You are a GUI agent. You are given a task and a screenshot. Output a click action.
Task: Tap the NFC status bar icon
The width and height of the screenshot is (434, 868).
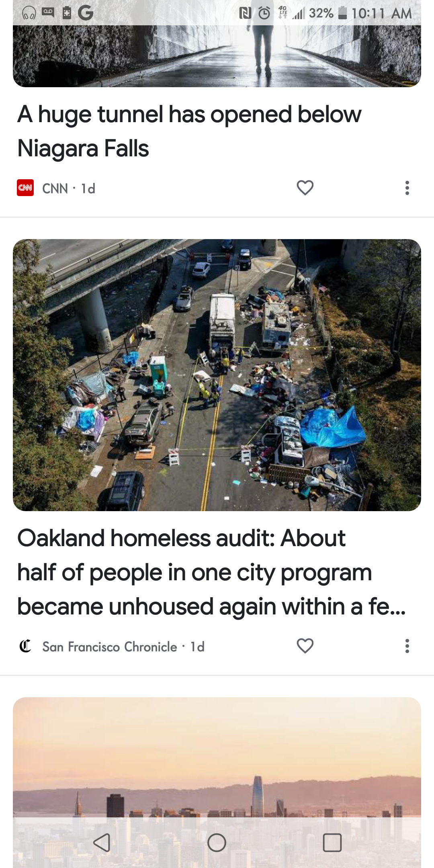tap(245, 13)
